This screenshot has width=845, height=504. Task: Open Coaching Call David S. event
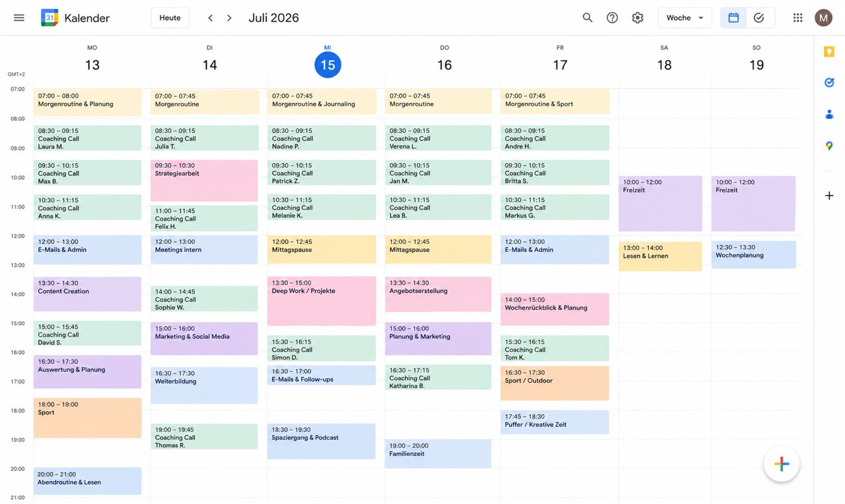click(87, 333)
